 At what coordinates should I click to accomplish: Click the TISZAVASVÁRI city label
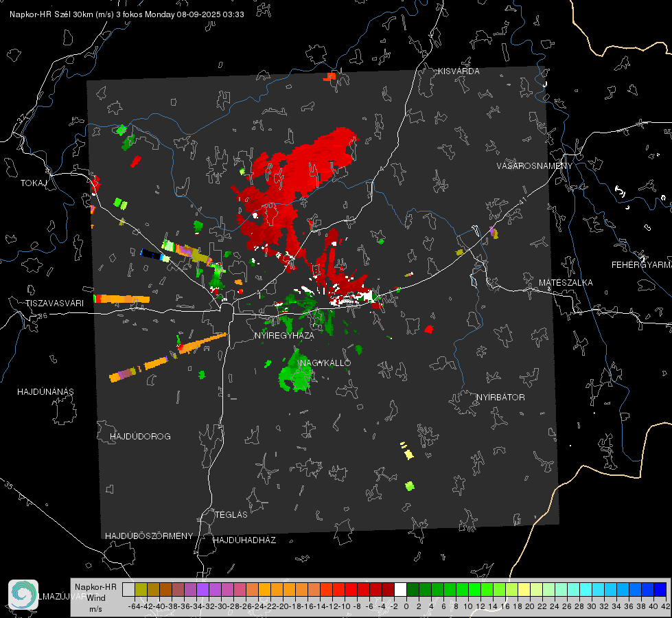54,304
